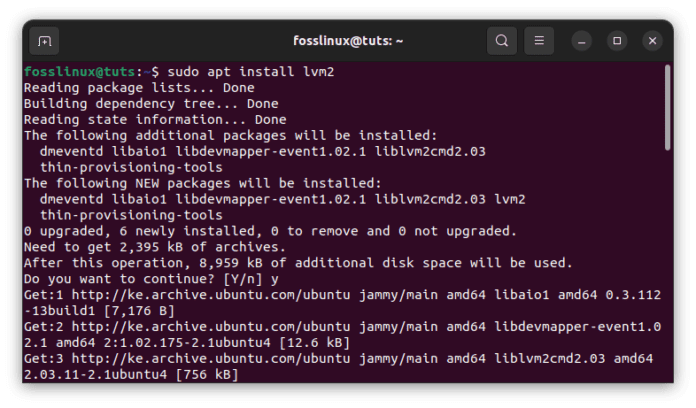Click the "Building dependency tree... Done" line
The width and height of the screenshot is (696, 408).
[140, 104]
